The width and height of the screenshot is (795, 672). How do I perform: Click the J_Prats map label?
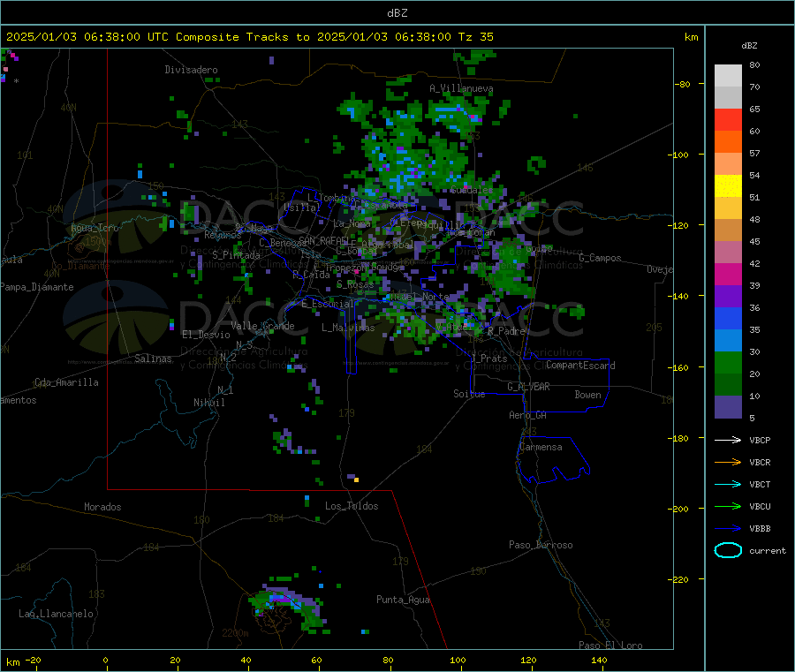point(488,359)
